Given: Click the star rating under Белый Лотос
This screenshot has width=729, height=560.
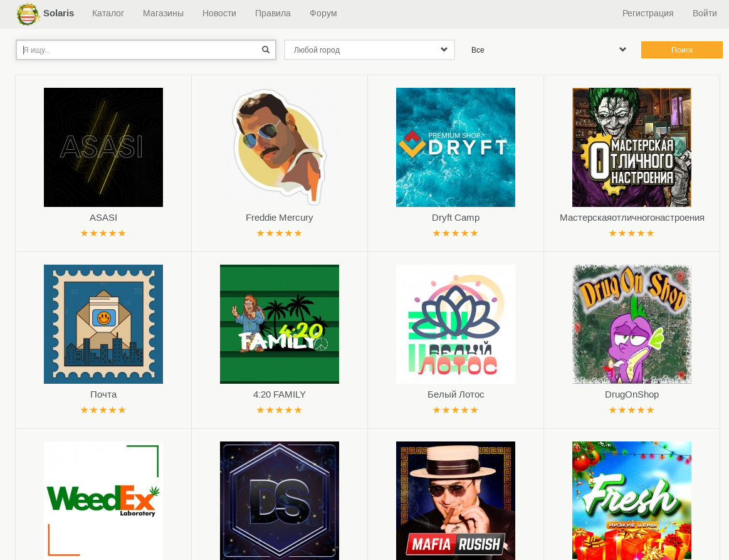Looking at the screenshot, I should [456, 409].
